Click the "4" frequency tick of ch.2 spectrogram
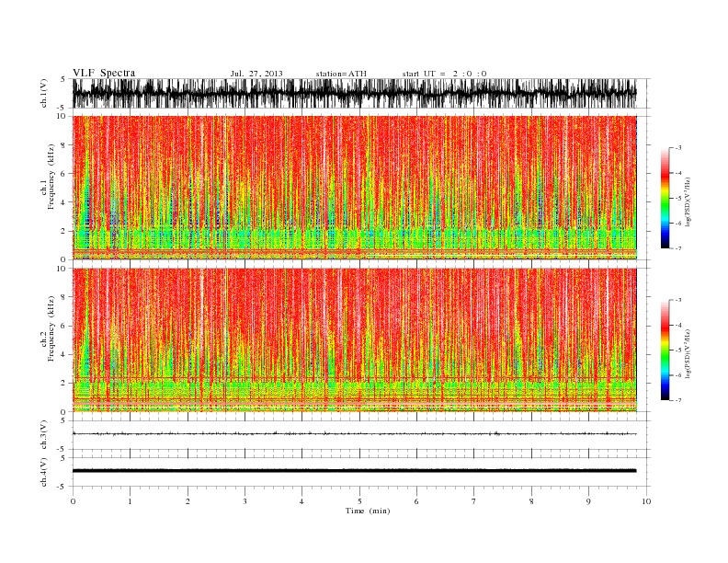The height and width of the screenshot is (563, 728). point(63,355)
